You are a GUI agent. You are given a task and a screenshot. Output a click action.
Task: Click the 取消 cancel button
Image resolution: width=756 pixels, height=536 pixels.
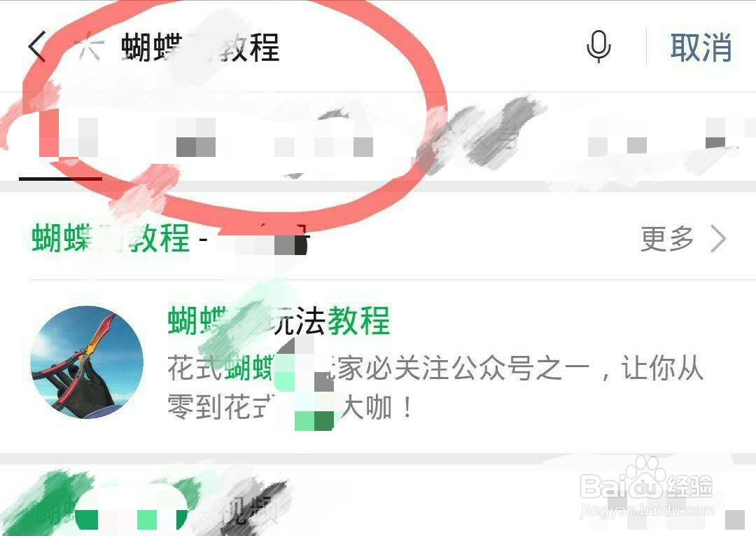[x=701, y=47]
